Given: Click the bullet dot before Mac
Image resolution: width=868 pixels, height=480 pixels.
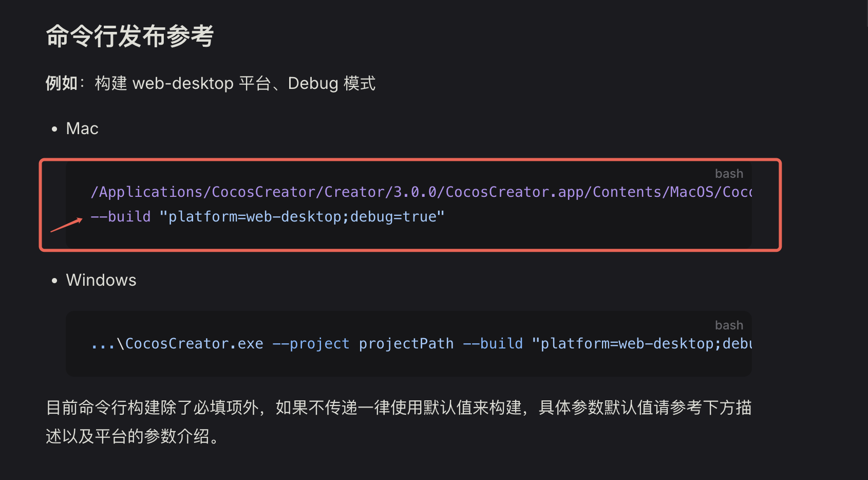Looking at the screenshot, I should point(54,130).
